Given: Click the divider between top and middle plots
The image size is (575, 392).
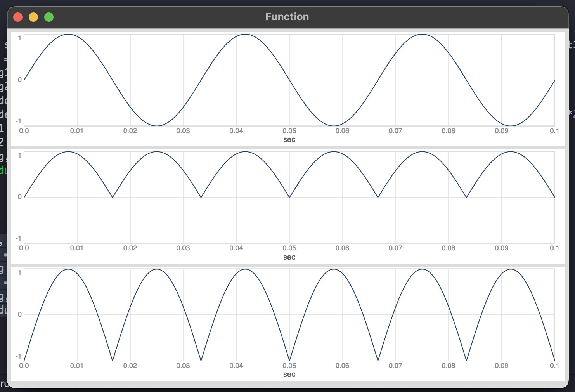Looking at the screenshot, I should (x=287, y=148).
